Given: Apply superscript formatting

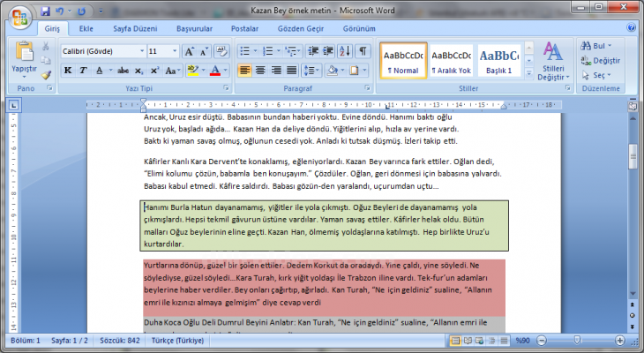Looking at the screenshot, I should pyautogui.click(x=154, y=71).
